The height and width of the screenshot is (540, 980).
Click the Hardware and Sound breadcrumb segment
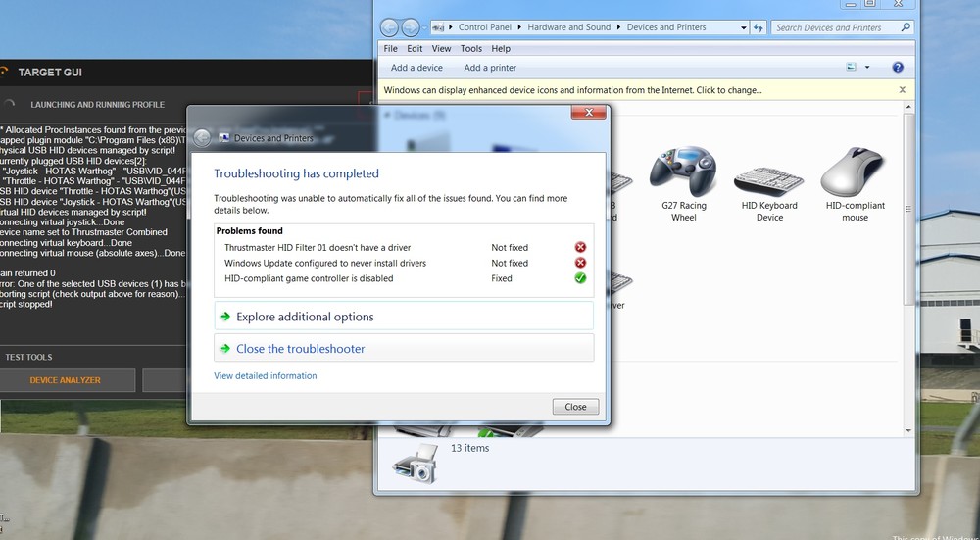point(568,27)
